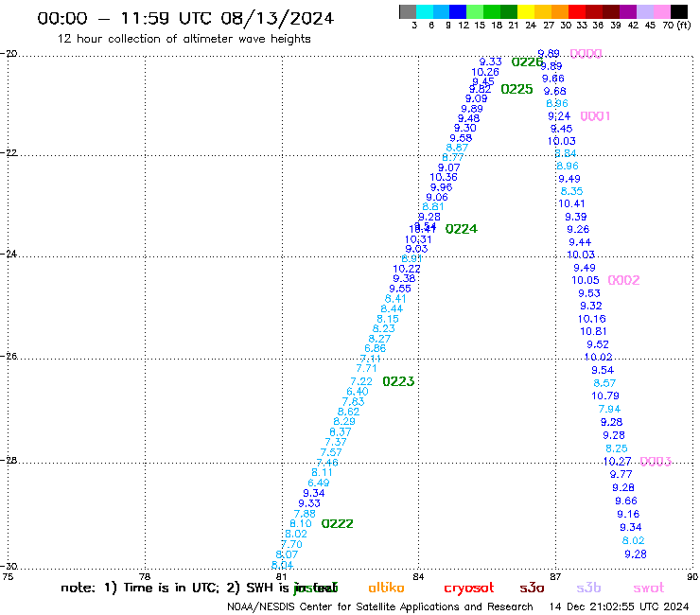Click the NOAA/NESDIS credit line in the footer
Viewport: 700px width, 615px height.
pos(380,606)
